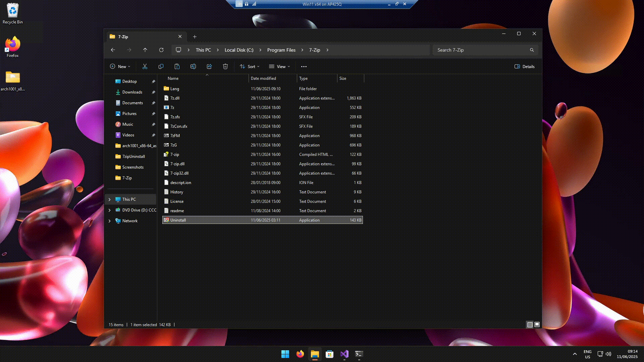Click the Share icon in toolbar
The image size is (644, 362).
(209, 66)
